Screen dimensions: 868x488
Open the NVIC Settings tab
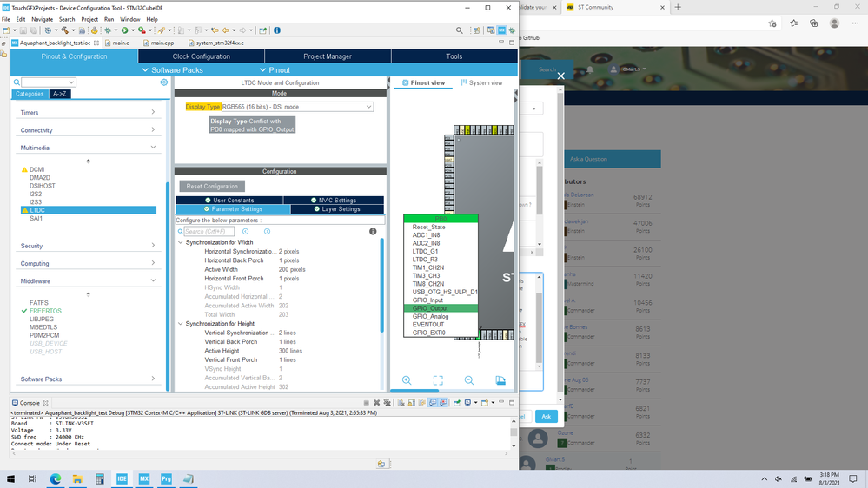[334, 201]
